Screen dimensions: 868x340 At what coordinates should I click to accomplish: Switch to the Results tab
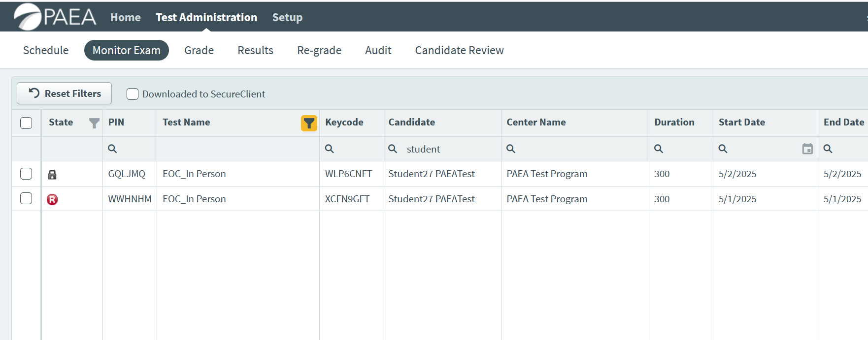tap(255, 50)
